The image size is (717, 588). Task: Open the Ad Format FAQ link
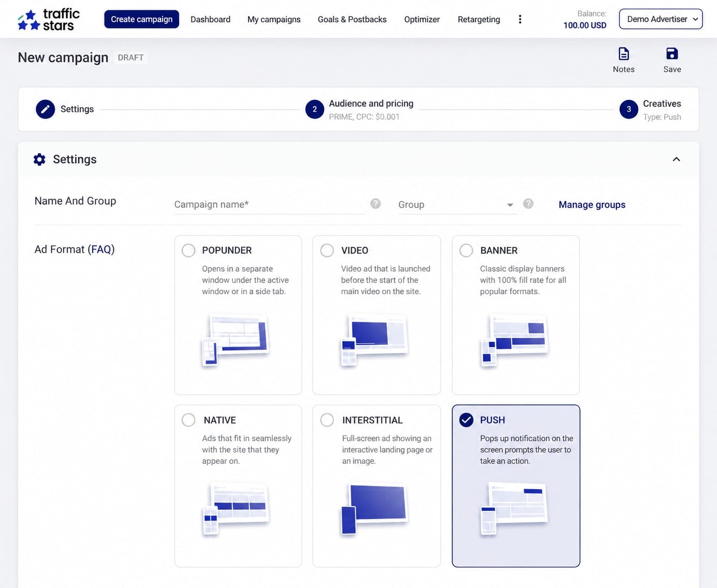(101, 249)
